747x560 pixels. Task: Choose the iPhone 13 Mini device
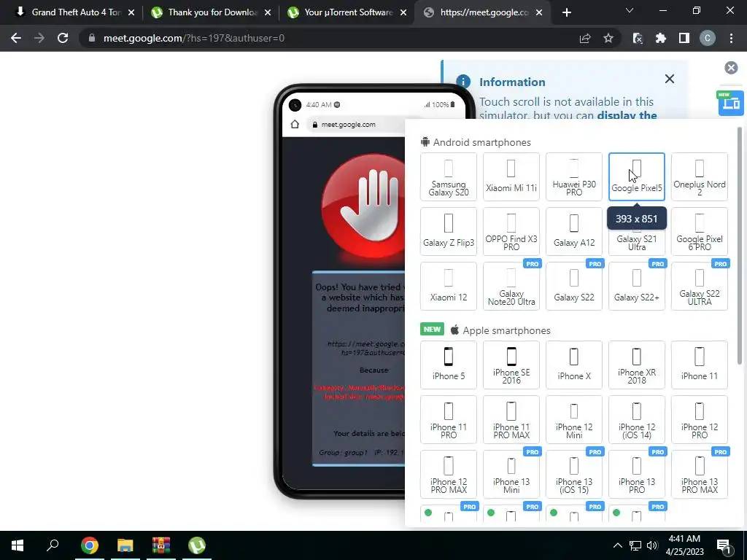point(511,474)
